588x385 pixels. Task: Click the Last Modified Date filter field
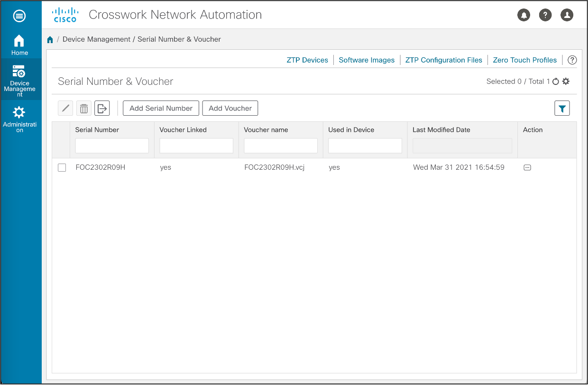tap(462, 146)
